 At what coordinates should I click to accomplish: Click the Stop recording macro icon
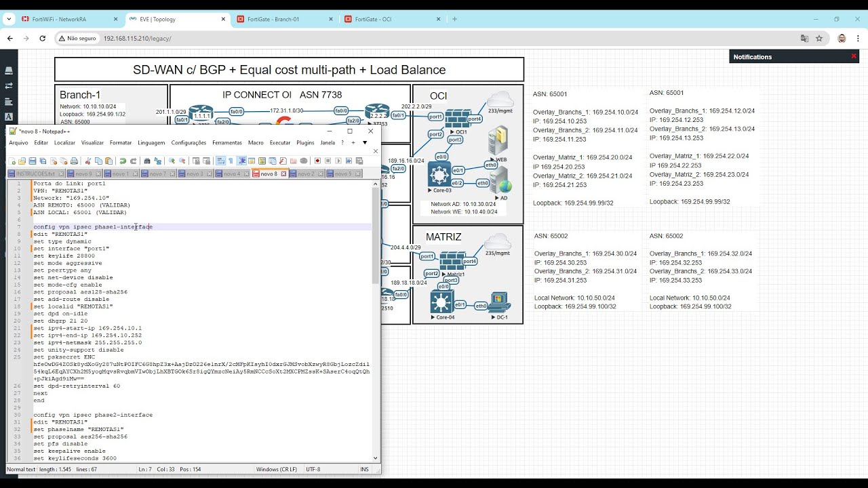(328, 161)
